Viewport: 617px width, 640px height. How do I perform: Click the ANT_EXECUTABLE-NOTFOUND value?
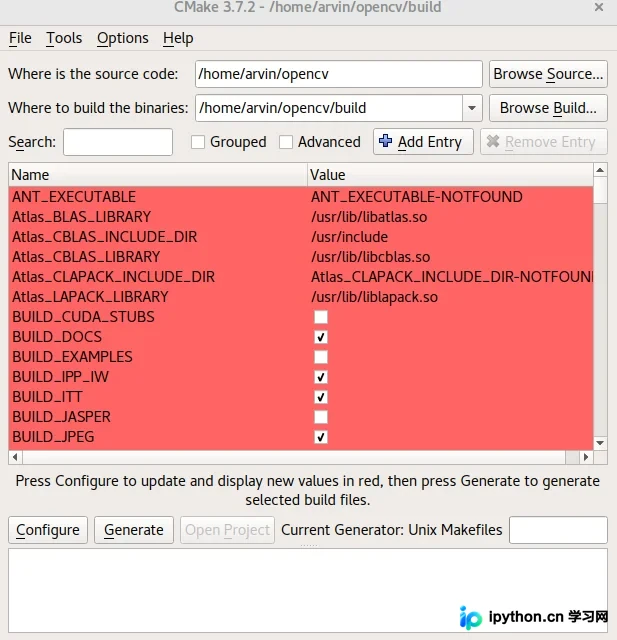(417, 197)
